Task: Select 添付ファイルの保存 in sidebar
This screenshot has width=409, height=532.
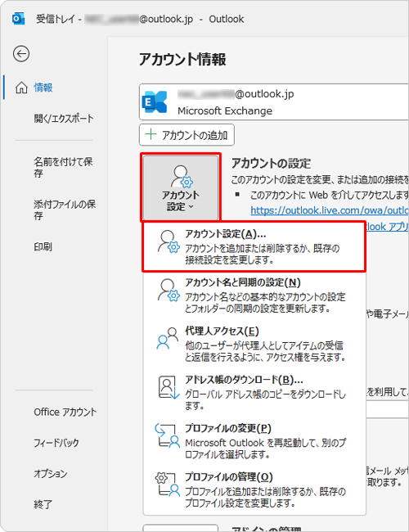Action: (x=65, y=210)
